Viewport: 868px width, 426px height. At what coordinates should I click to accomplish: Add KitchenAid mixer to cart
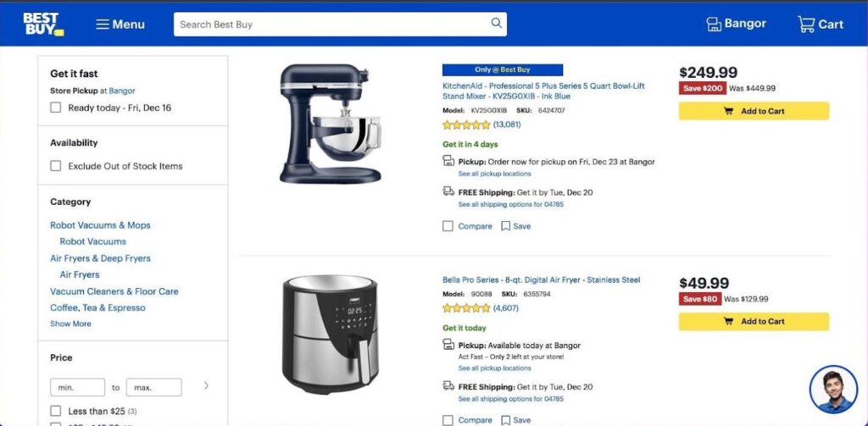(x=754, y=111)
